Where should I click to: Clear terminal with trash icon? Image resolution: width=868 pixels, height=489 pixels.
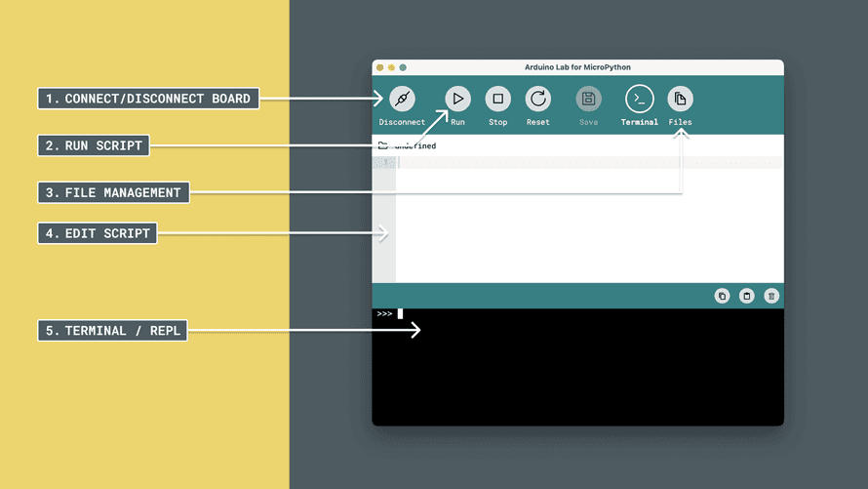point(771,297)
